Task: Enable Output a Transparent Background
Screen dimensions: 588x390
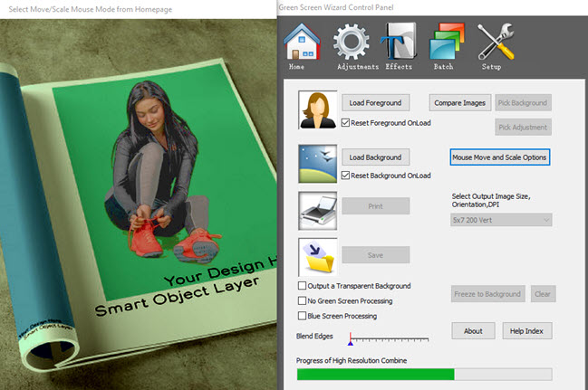Action: click(302, 286)
